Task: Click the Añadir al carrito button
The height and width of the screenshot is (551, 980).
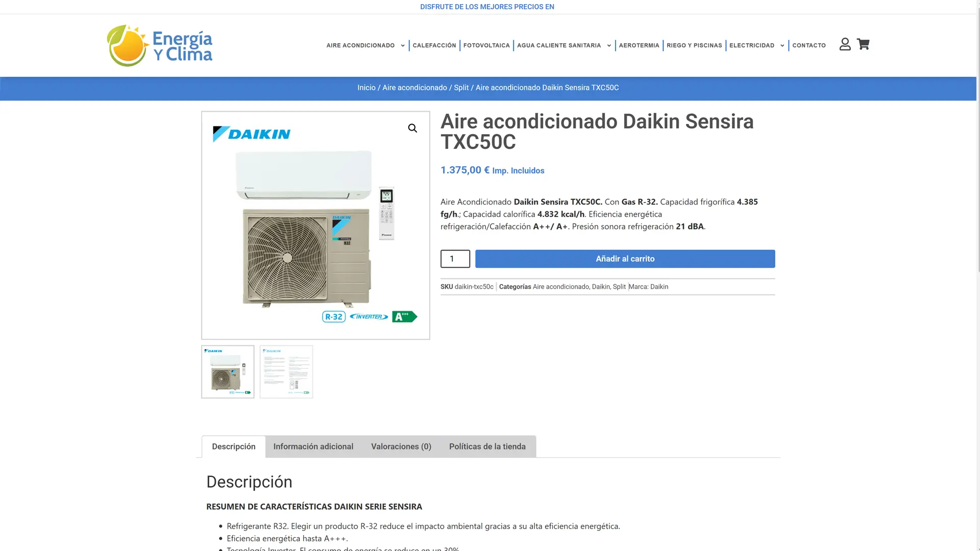Action: click(625, 259)
